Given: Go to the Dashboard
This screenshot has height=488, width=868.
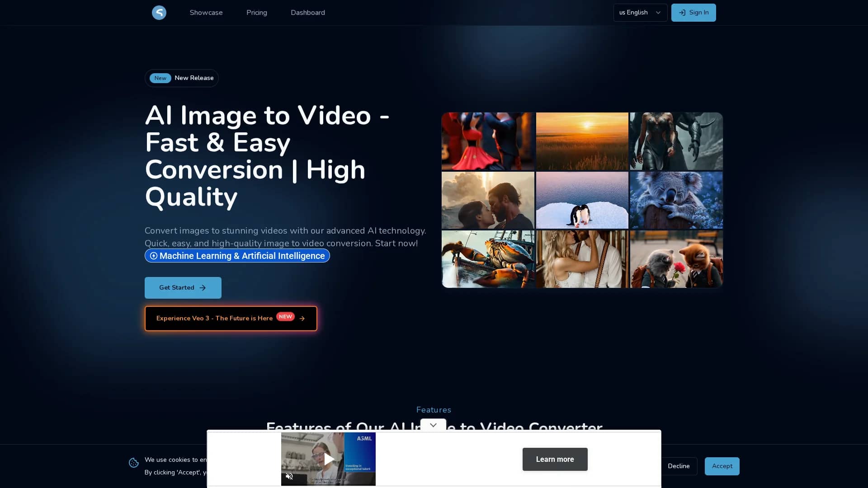Looking at the screenshot, I should pos(308,13).
